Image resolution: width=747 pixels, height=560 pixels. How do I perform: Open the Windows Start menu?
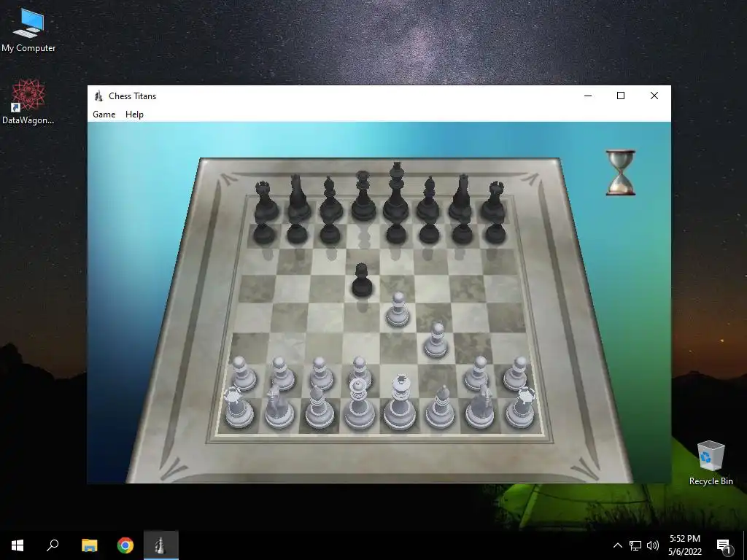pyautogui.click(x=18, y=545)
